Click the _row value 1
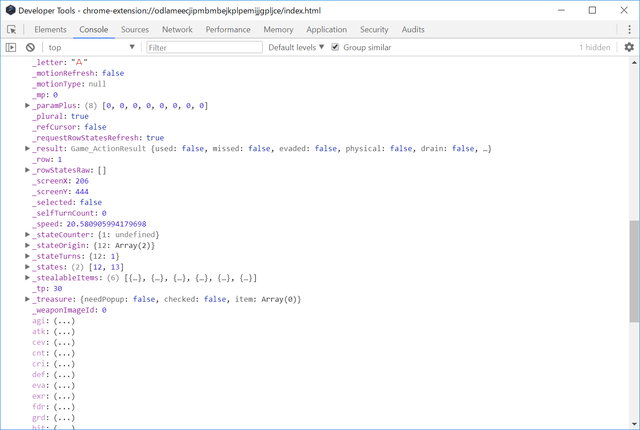Image resolution: width=640 pixels, height=430 pixels. tap(60, 160)
